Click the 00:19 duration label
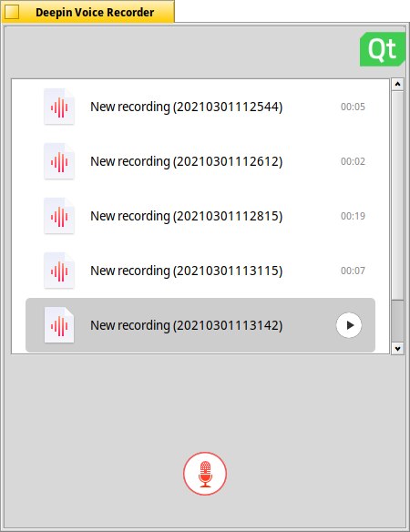Image resolution: width=410 pixels, height=532 pixels. point(353,216)
